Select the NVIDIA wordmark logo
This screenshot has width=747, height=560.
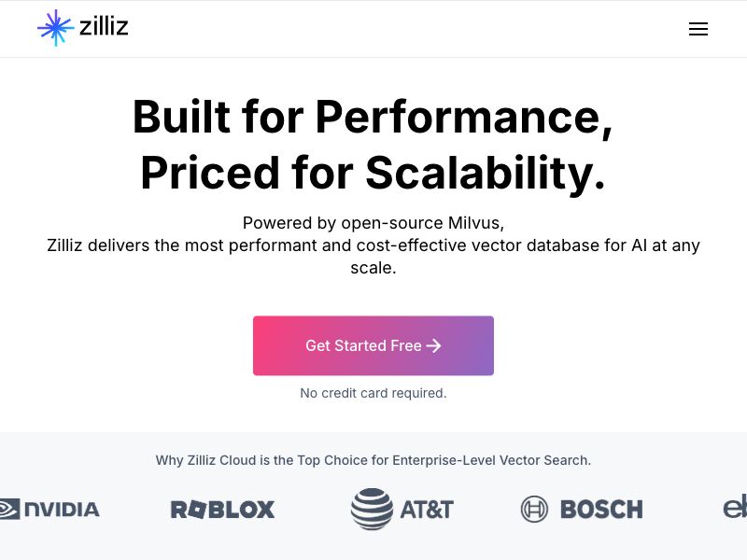click(62, 509)
